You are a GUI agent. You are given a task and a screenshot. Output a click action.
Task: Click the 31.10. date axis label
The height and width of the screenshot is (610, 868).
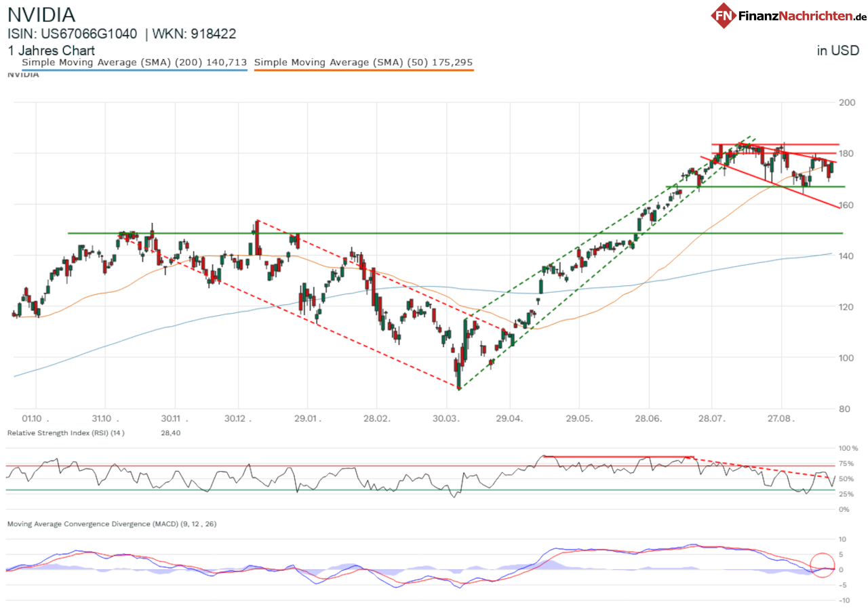(105, 418)
